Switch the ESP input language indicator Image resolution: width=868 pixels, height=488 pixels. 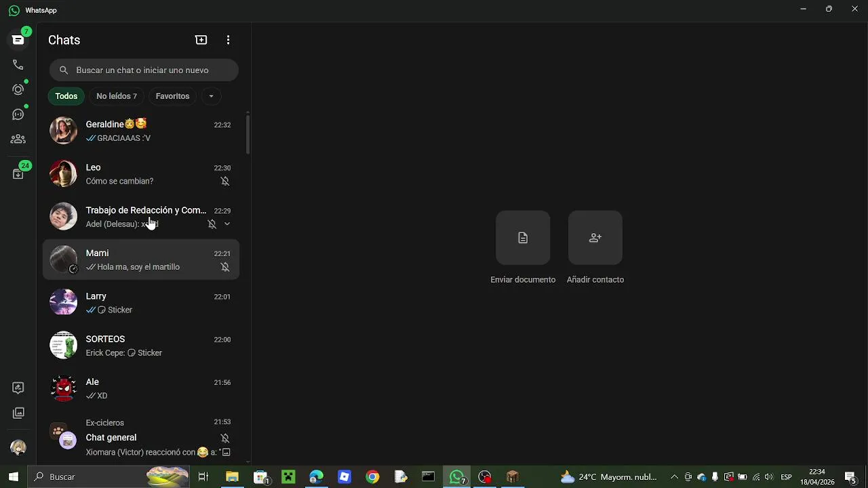786,476
